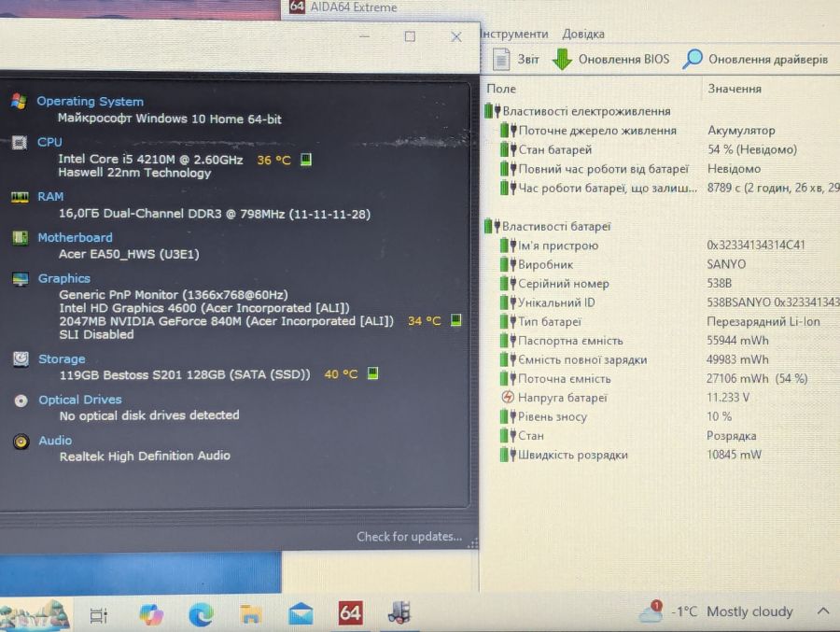Click the 11.233 V value

point(727,397)
